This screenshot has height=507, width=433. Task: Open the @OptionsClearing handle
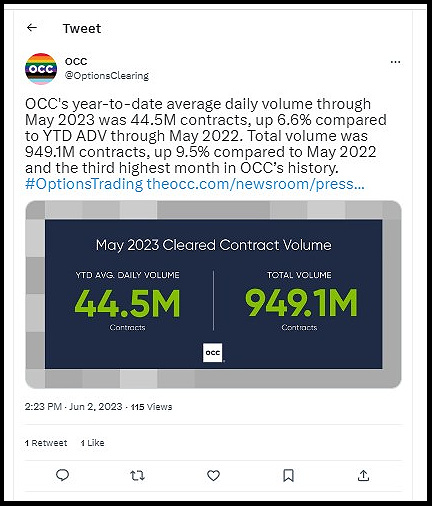click(x=107, y=76)
